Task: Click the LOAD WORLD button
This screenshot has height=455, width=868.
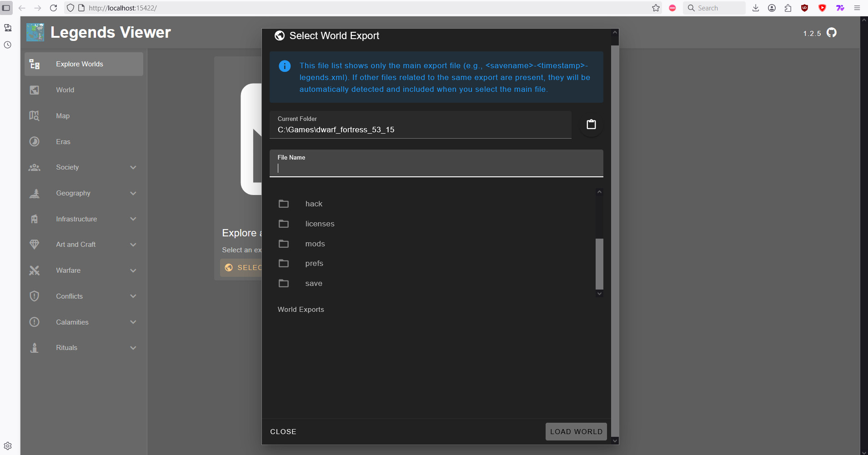Action: [576, 432]
